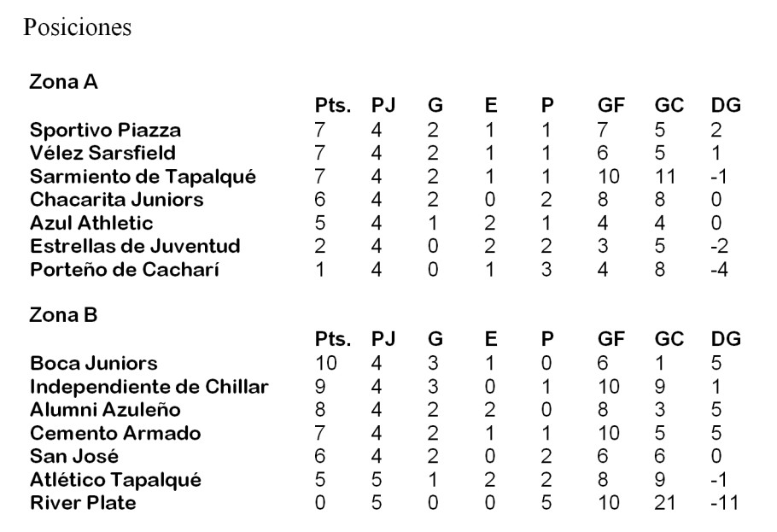The height and width of the screenshot is (532, 777).
Task: Select Porteño de Cacharí team name
Action: pyautogui.click(x=125, y=269)
